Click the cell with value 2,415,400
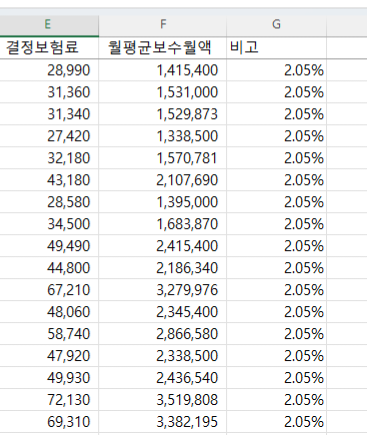The image size is (367, 435). point(163,246)
